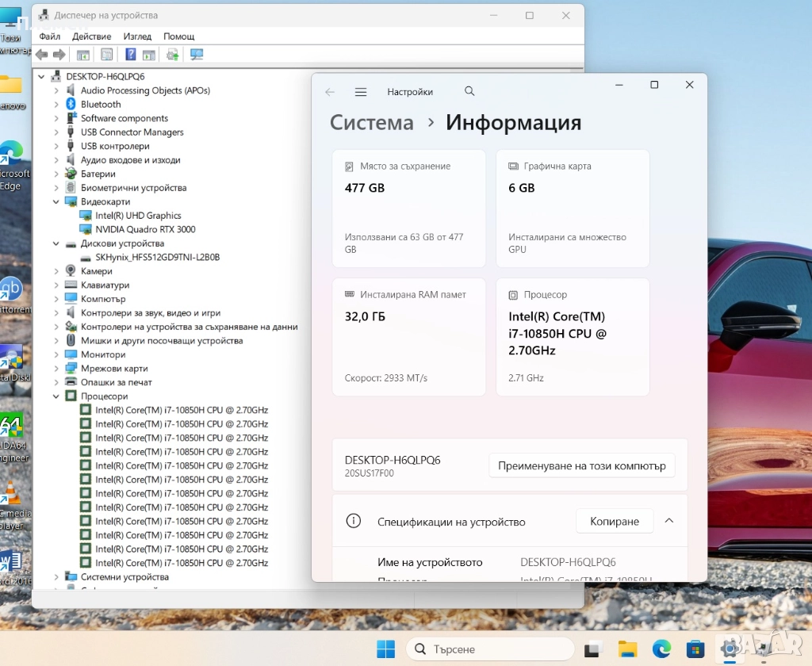Collapse the Видеокарти tree node
This screenshot has width=812, height=666.
(x=56, y=202)
